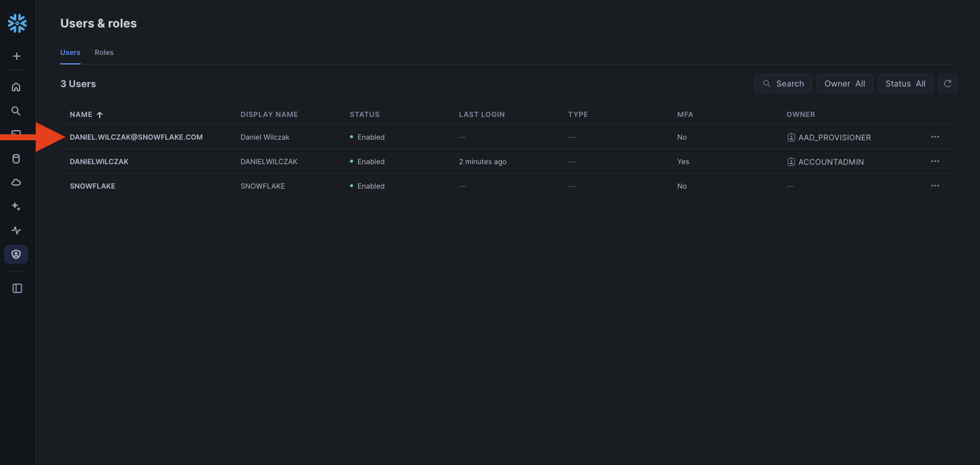Open the Data database cylinder icon

(16, 159)
